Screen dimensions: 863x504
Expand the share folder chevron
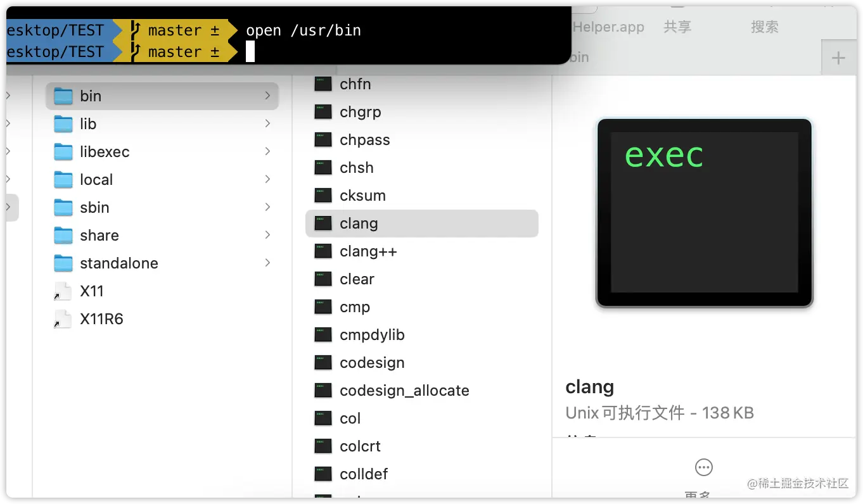click(267, 235)
